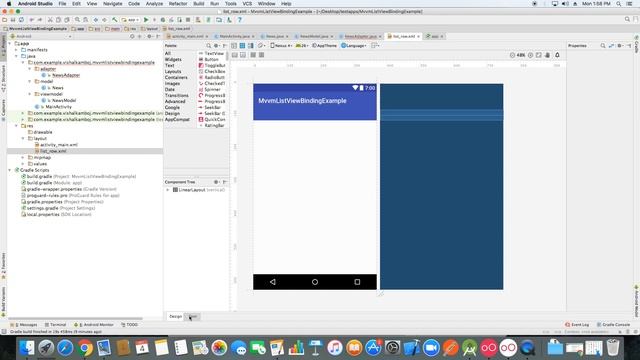Viewport: 640px width, 360px height.
Task: Search the Properties panel with its magnifier
Action: 603,46
